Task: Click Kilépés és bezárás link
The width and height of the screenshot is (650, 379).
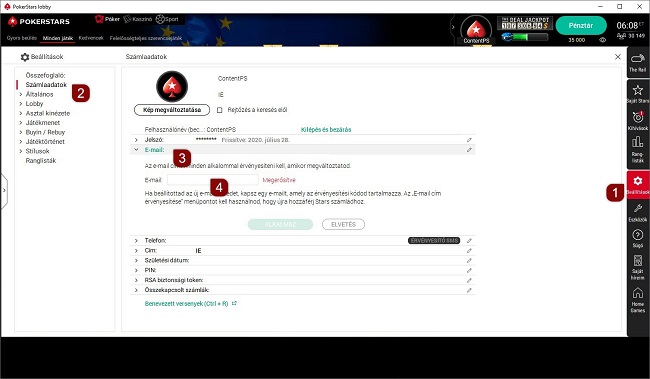Action: [326, 130]
